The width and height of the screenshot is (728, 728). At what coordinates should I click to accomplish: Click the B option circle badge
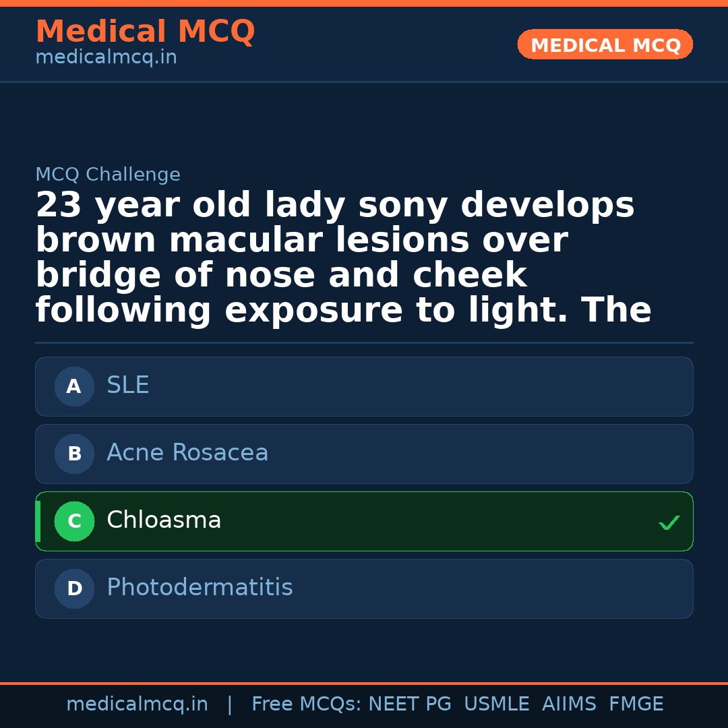tap(74, 454)
